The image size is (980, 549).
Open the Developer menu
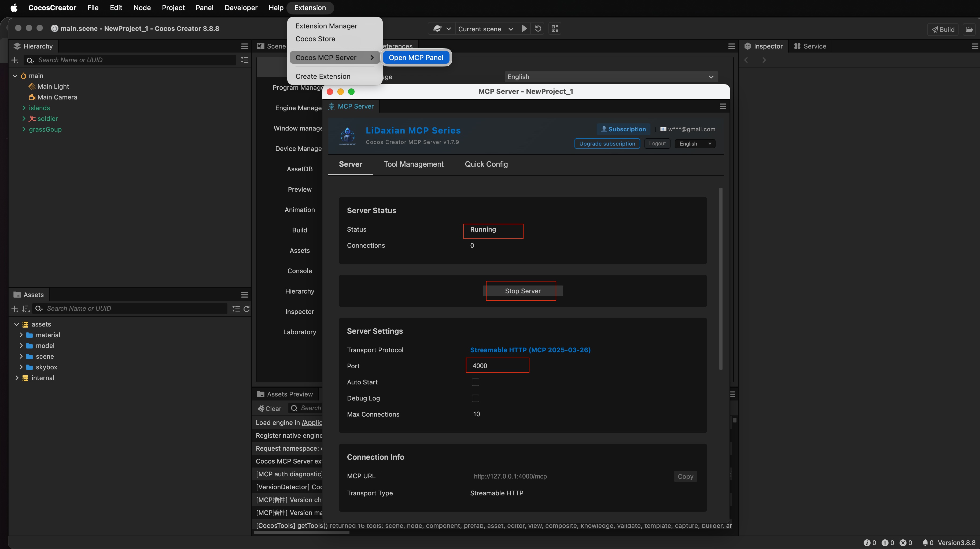pyautogui.click(x=241, y=8)
